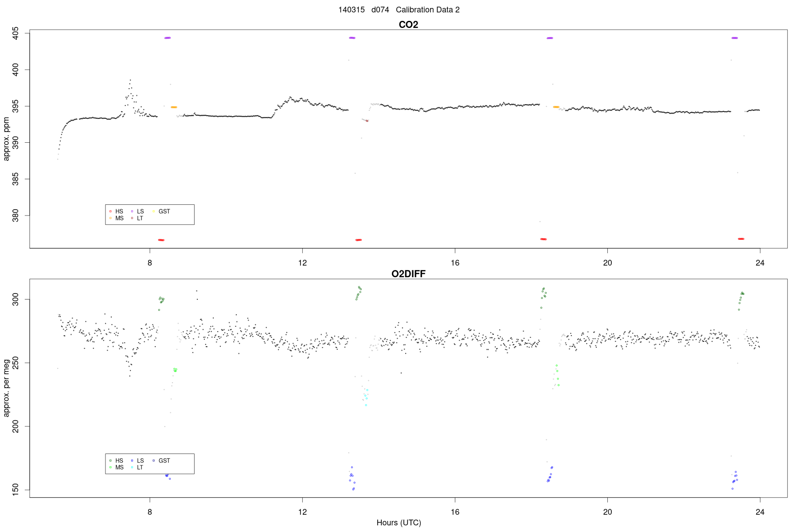
Task: Click the CO2 plot title
Action: pyautogui.click(x=408, y=25)
